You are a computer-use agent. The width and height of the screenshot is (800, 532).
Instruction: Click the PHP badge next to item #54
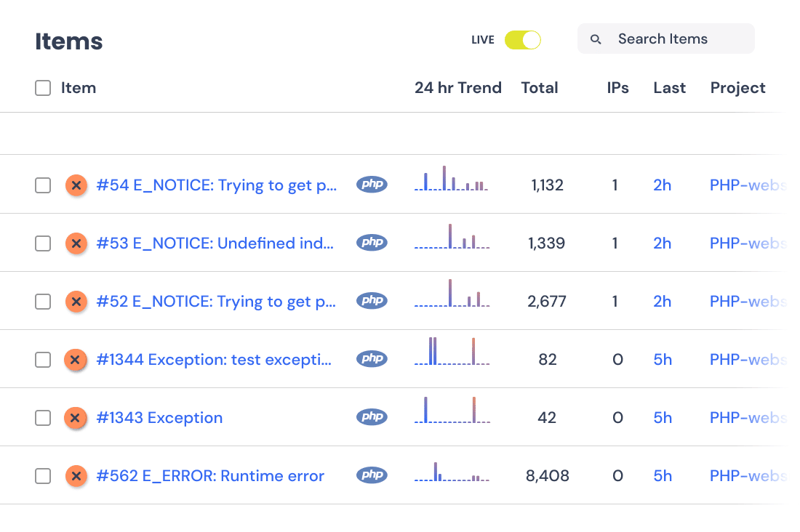(372, 185)
